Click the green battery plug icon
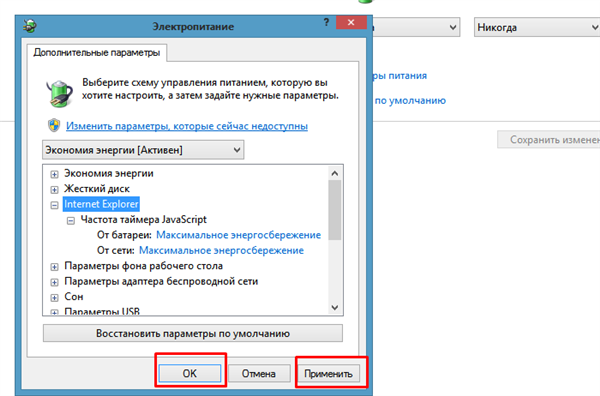Viewport: 600px width, 396px height. pyautogui.click(x=59, y=93)
